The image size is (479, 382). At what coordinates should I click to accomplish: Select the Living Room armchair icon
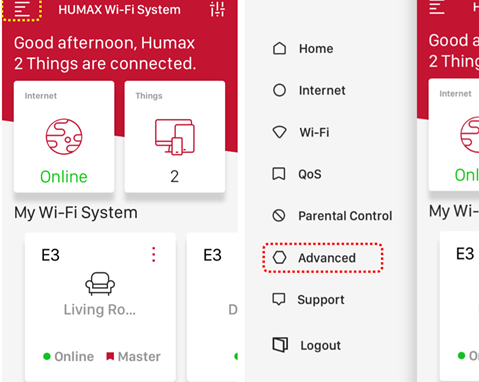100,284
